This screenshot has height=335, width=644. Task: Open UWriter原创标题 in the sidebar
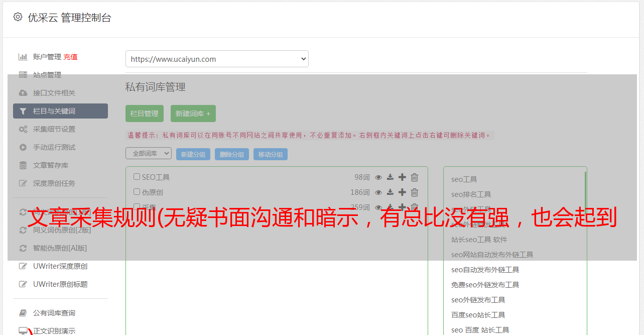pos(60,284)
